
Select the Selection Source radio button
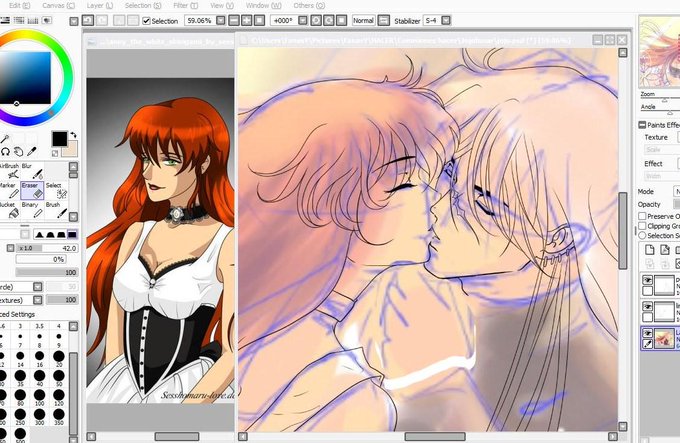(x=642, y=235)
